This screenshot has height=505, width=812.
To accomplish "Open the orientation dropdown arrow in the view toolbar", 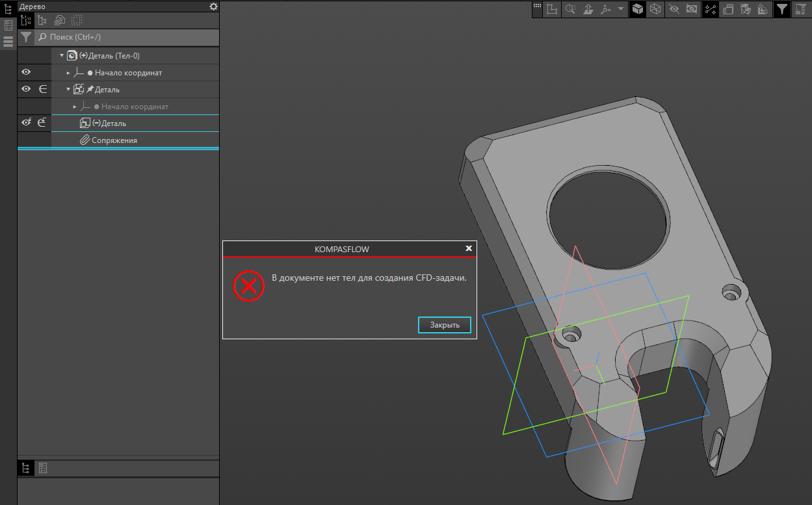I will click(x=621, y=9).
